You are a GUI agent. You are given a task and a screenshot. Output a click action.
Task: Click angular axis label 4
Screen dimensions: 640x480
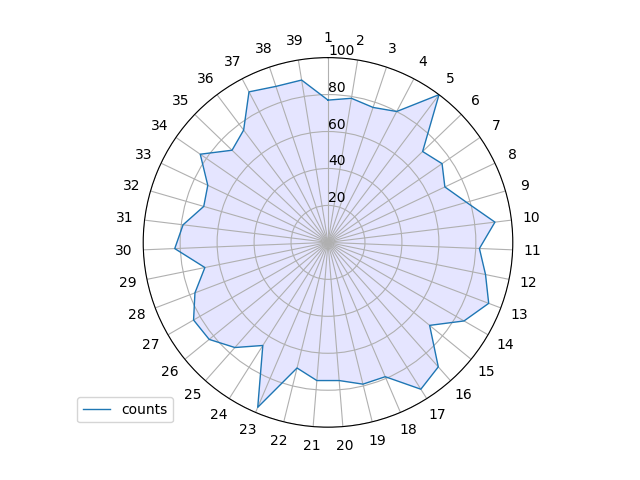[x=423, y=61]
